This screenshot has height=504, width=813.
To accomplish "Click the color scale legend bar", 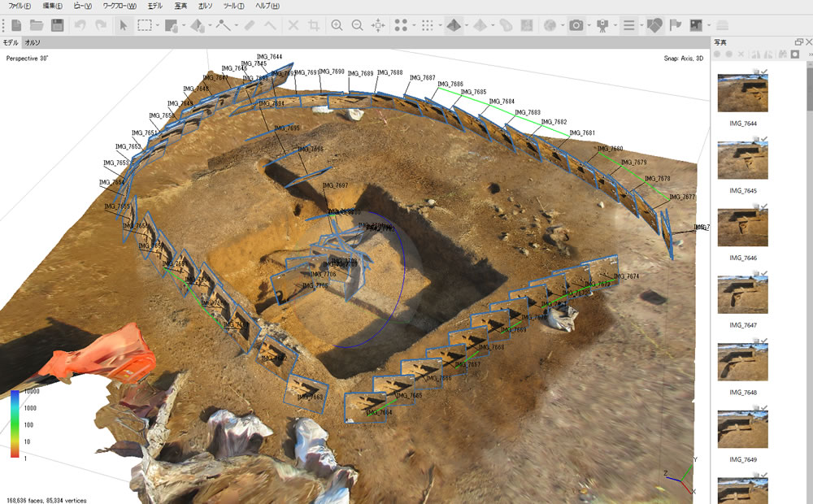I will click(15, 424).
